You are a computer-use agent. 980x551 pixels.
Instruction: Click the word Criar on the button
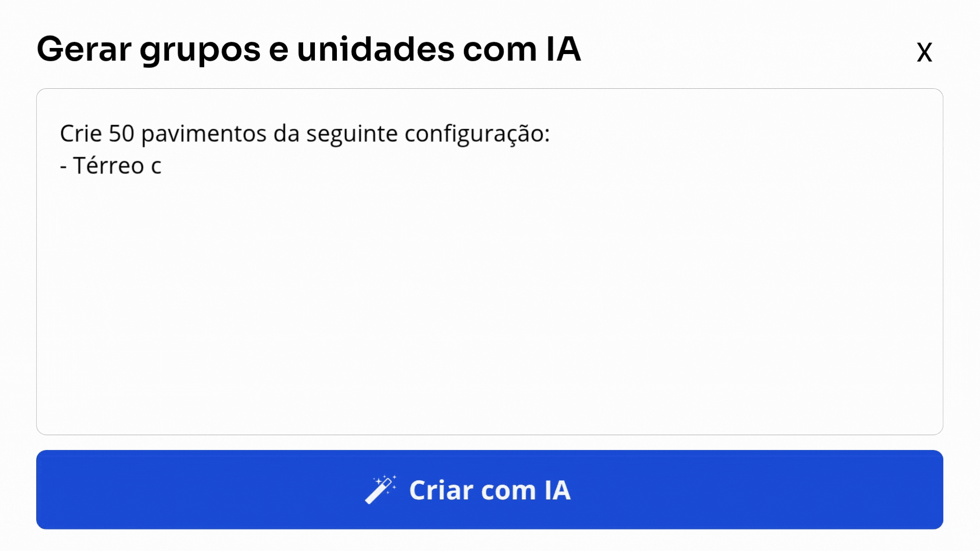(441, 490)
